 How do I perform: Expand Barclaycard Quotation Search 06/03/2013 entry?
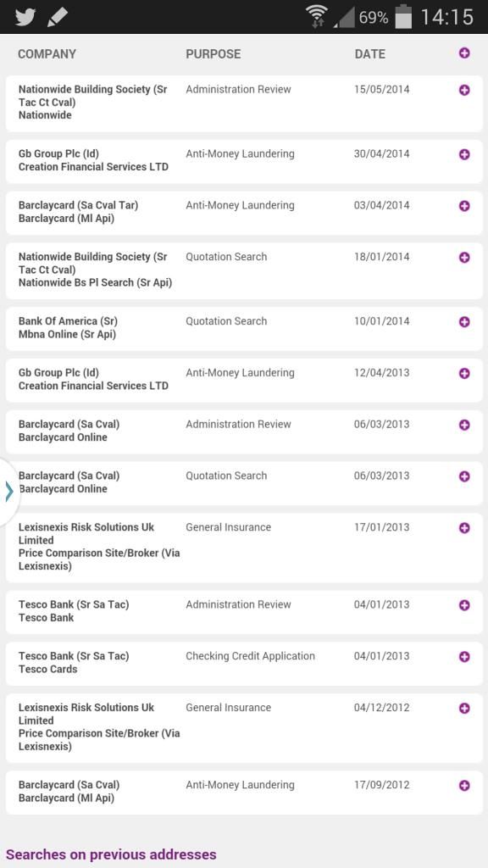click(x=464, y=476)
